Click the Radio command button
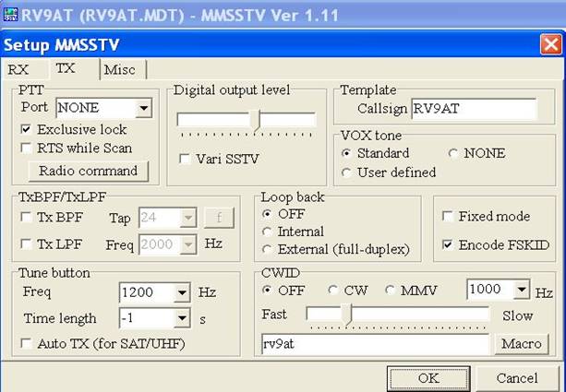Viewport: 566px width, 392px height. tap(88, 171)
